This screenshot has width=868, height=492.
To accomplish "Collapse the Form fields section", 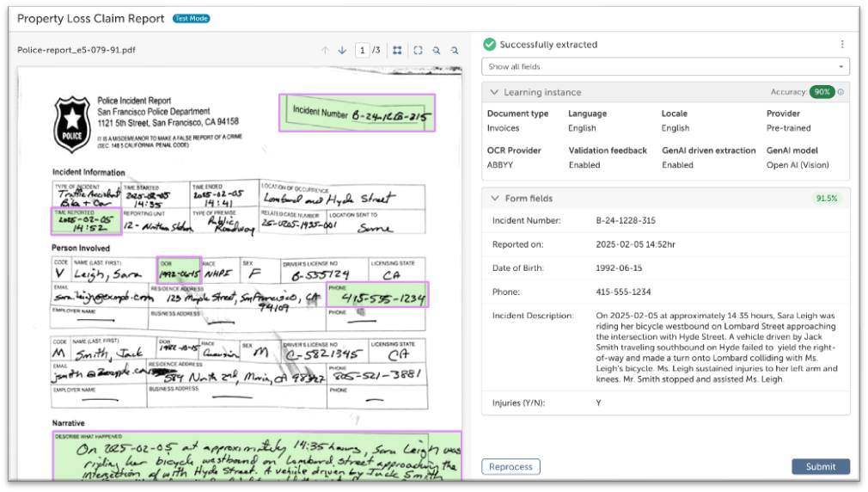I will 494,199.
